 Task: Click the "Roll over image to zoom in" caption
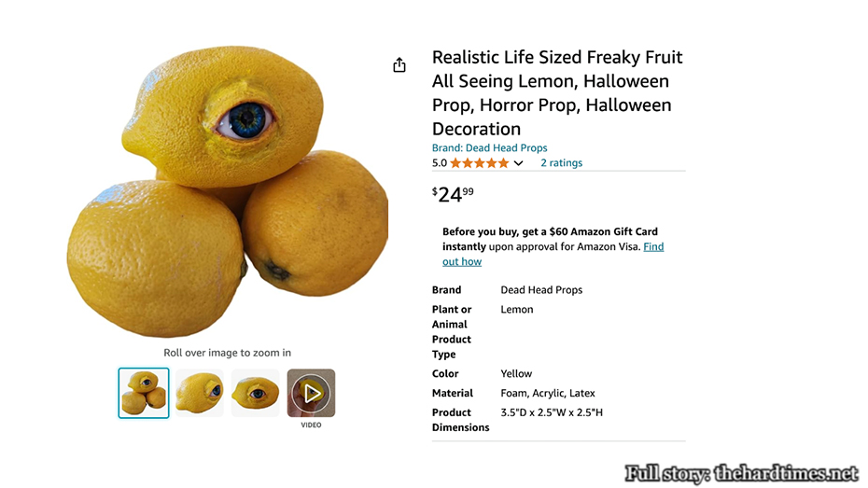(x=227, y=353)
